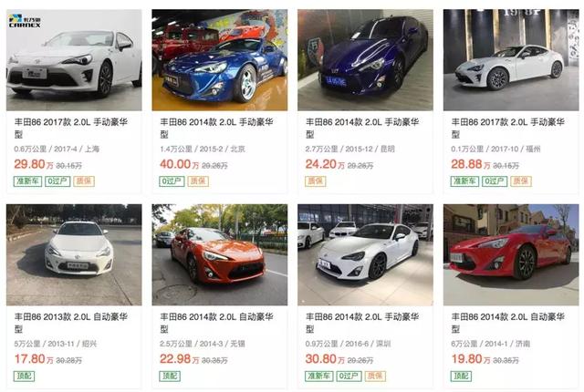This screenshot has height=392, width=584.
Task: Open the dark blue Toyota 86 Kunming photo
Action: coord(365,60)
